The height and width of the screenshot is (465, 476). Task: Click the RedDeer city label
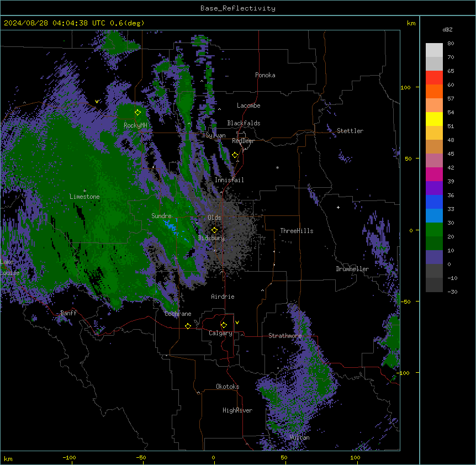click(x=243, y=141)
